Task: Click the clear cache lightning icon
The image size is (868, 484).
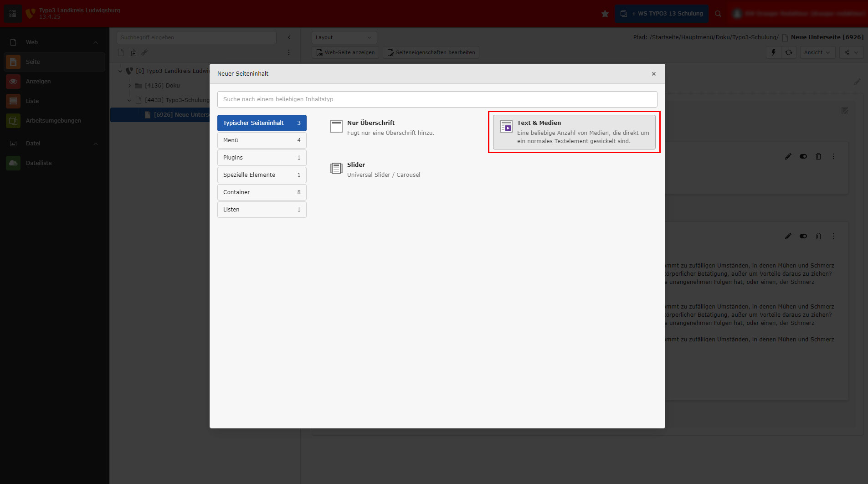Action: coord(773,52)
